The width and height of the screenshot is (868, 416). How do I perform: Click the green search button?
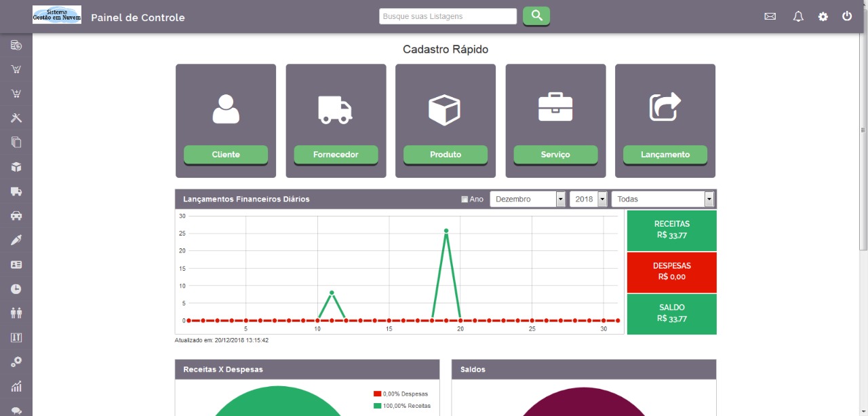536,16
